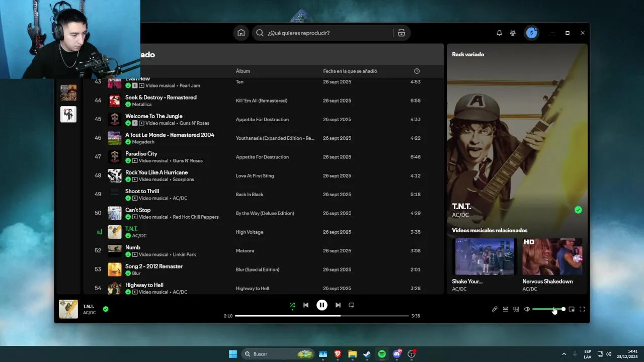Open the Rock variado title in the right panel

[468, 54]
